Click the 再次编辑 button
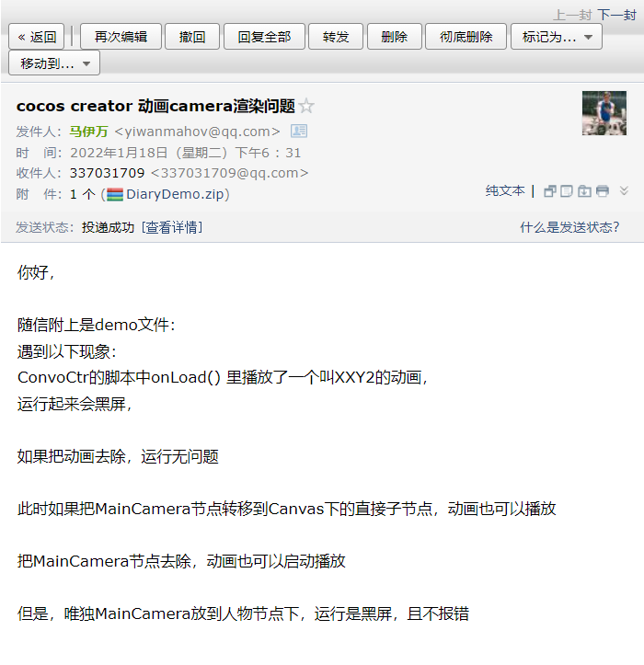644x665 pixels. 121,37
